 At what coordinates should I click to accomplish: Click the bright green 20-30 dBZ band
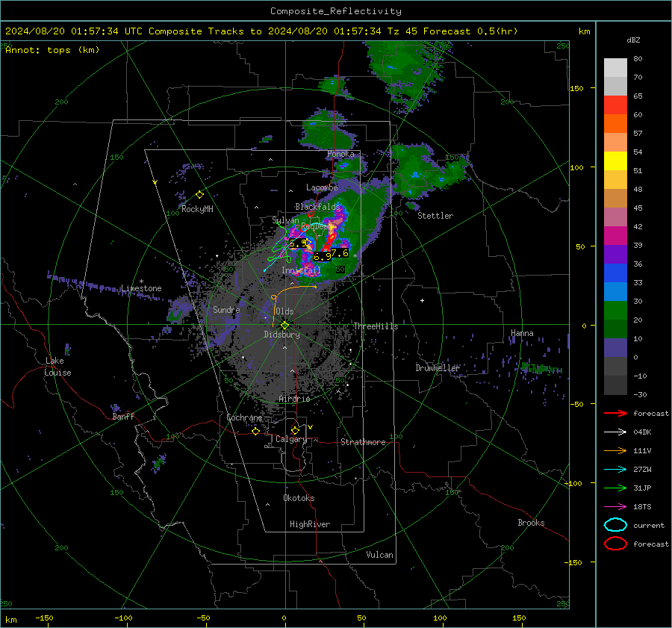[x=615, y=311]
